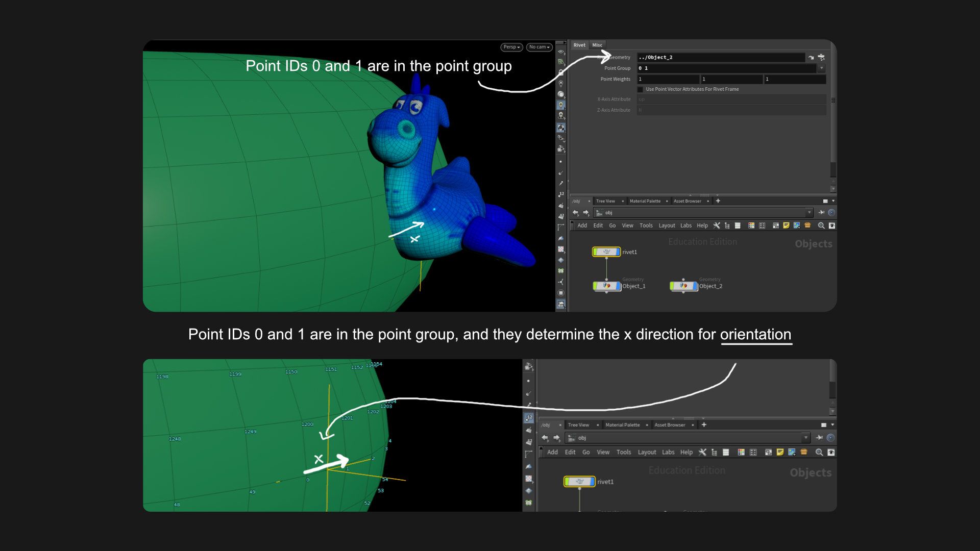Open network editor Tools menu
This screenshot has height=551, width=980.
tap(646, 226)
